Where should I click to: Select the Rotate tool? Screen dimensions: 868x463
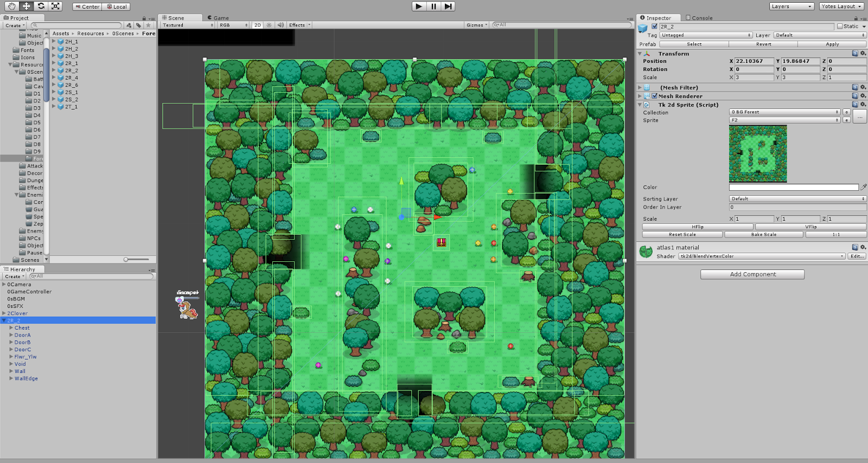41,6
